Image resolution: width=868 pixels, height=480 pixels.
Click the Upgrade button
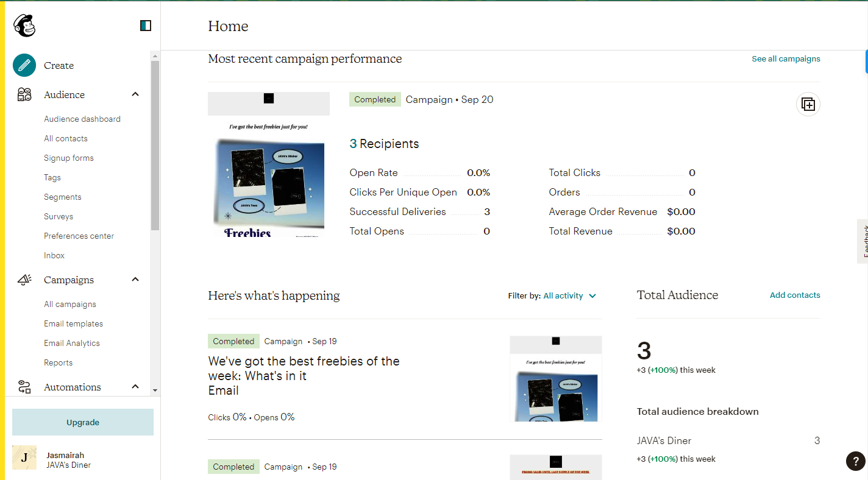[x=83, y=422]
